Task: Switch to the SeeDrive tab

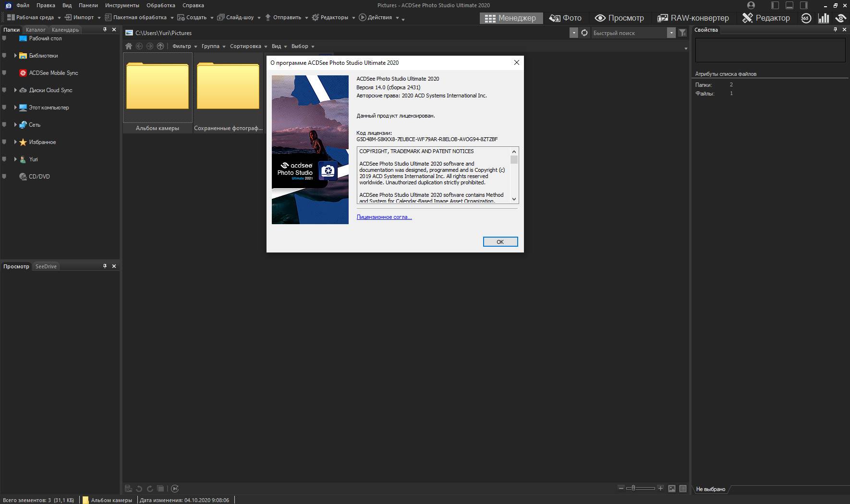Action: (x=46, y=266)
